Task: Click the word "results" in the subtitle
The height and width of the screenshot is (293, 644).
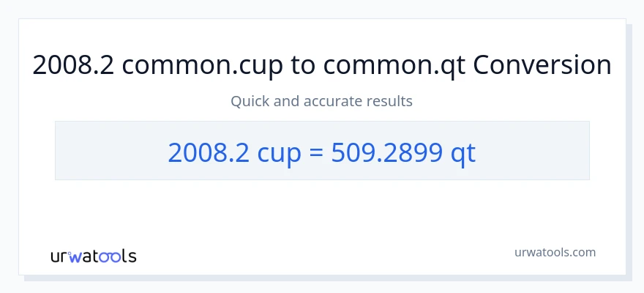Action: (x=390, y=101)
